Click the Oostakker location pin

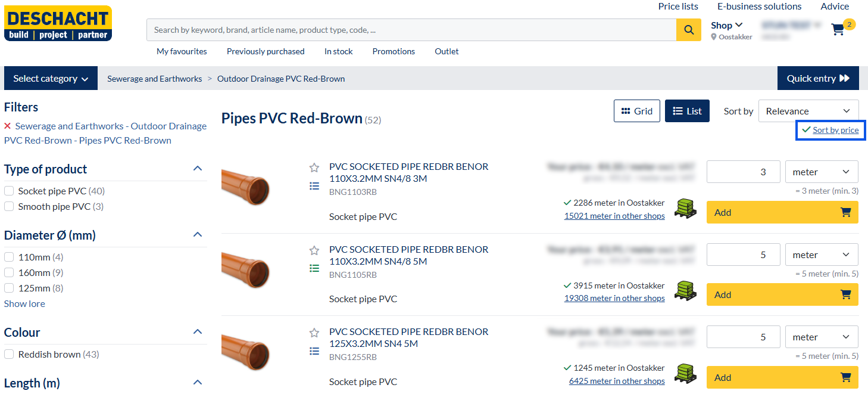pyautogui.click(x=714, y=37)
